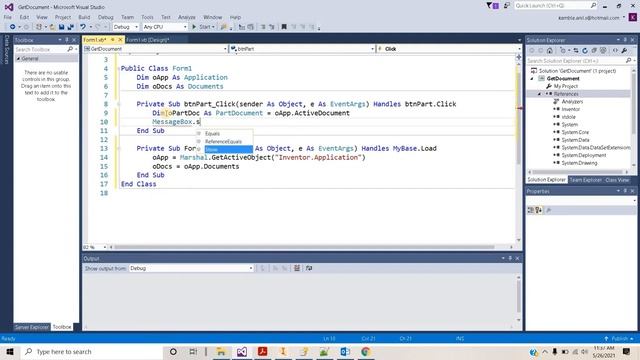
Task: Toggle auto-hide pin on Solution Explorer
Action: [625, 40]
